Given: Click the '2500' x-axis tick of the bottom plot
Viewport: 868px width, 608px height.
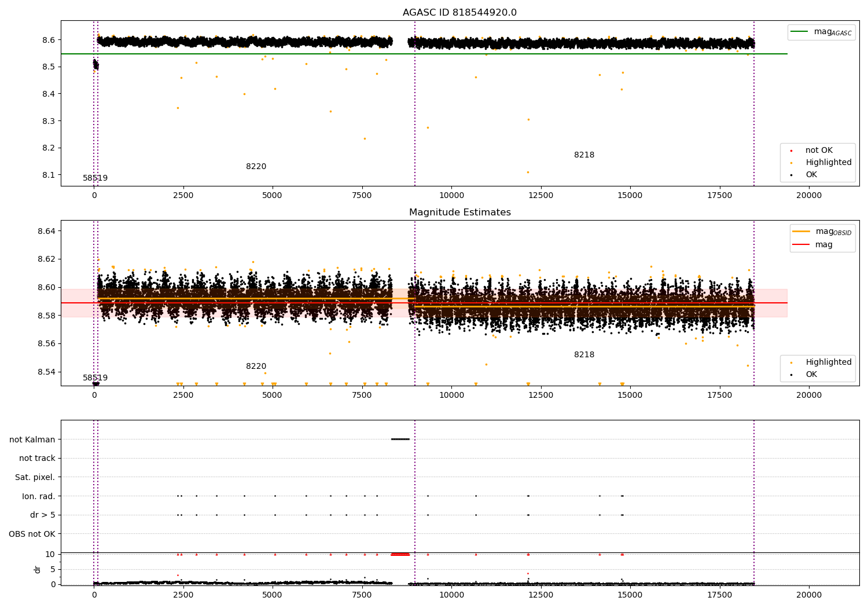Looking at the screenshot, I should point(183,595).
